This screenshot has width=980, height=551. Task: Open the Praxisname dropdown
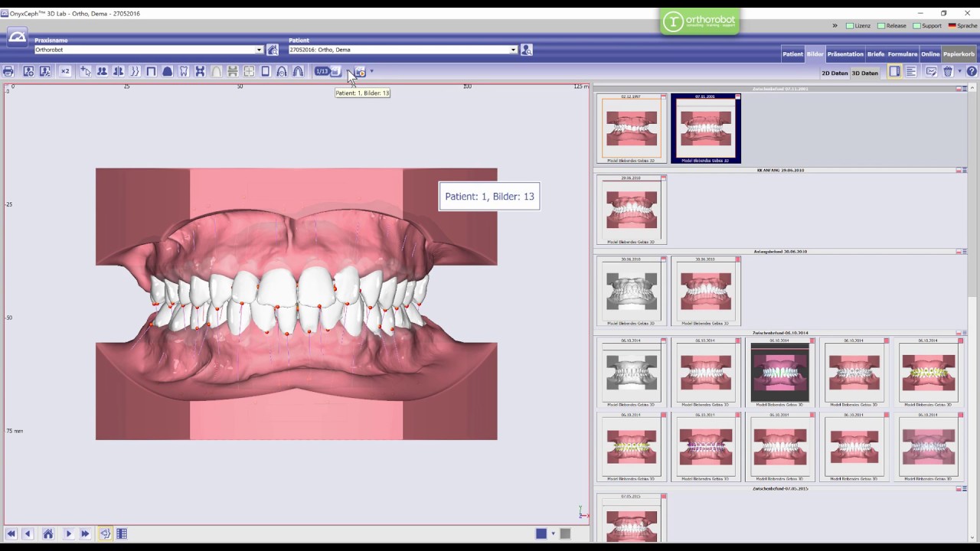coord(259,50)
